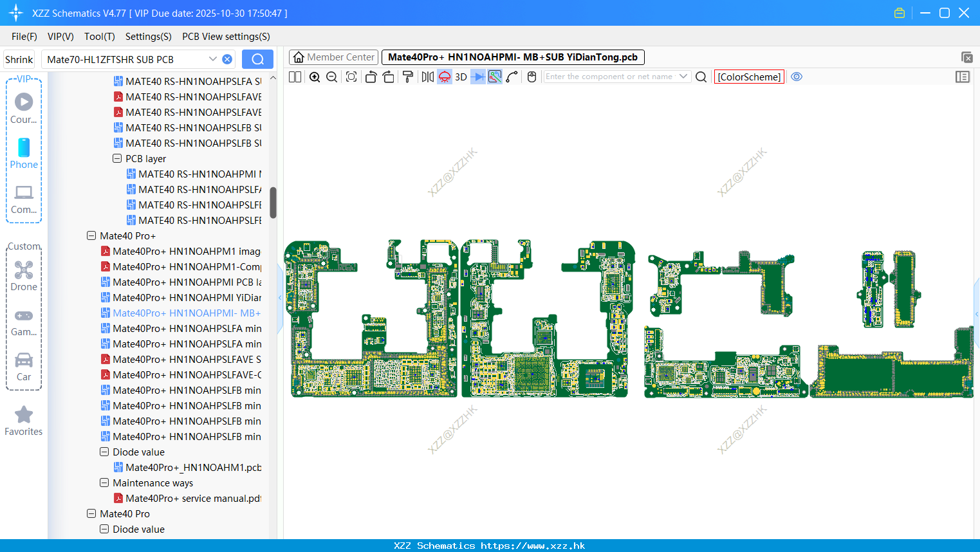The height and width of the screenshot is (552, 980).
Task: Open the ColorScheme button
Action: 749,77
